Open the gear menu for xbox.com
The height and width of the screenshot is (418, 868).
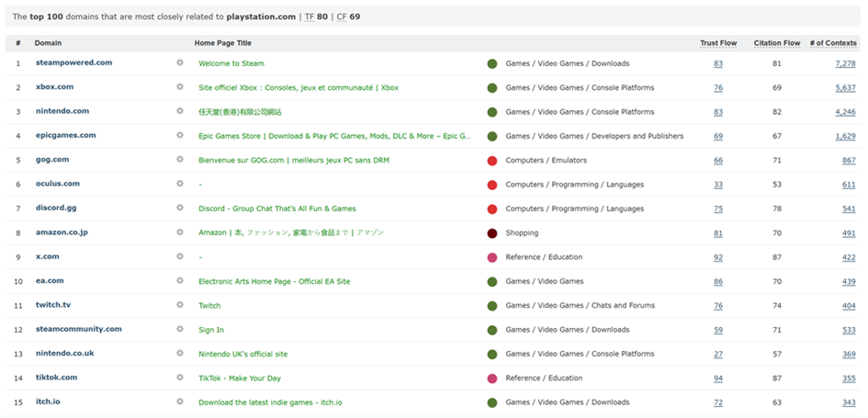tap(180, 87)
